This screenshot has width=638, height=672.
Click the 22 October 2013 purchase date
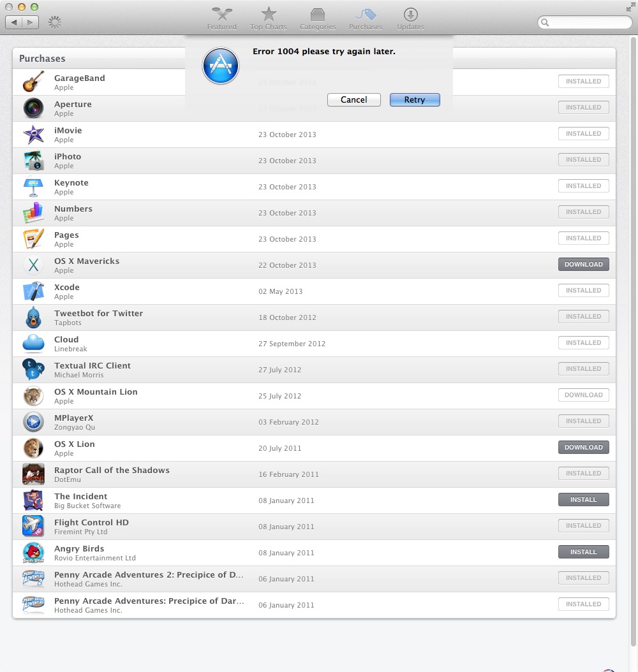click(287, 265)
